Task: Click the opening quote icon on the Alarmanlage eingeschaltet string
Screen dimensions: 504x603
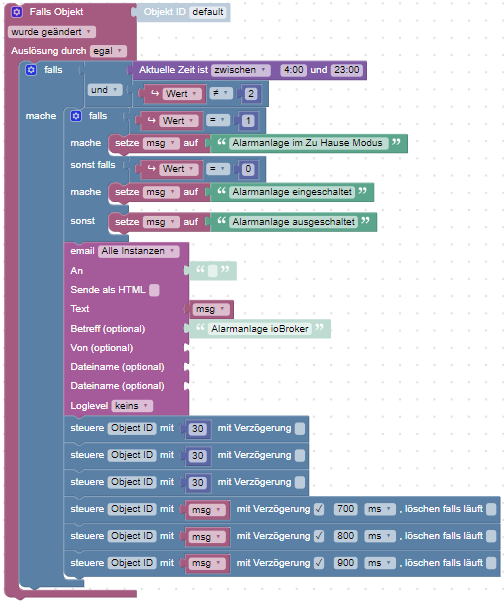Action: [x=221, y=191]
